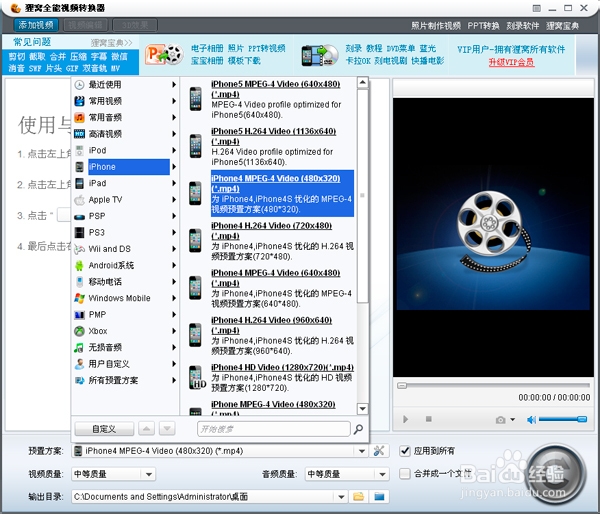
Task: Click the play button in preview
Action: pos(406,419)
